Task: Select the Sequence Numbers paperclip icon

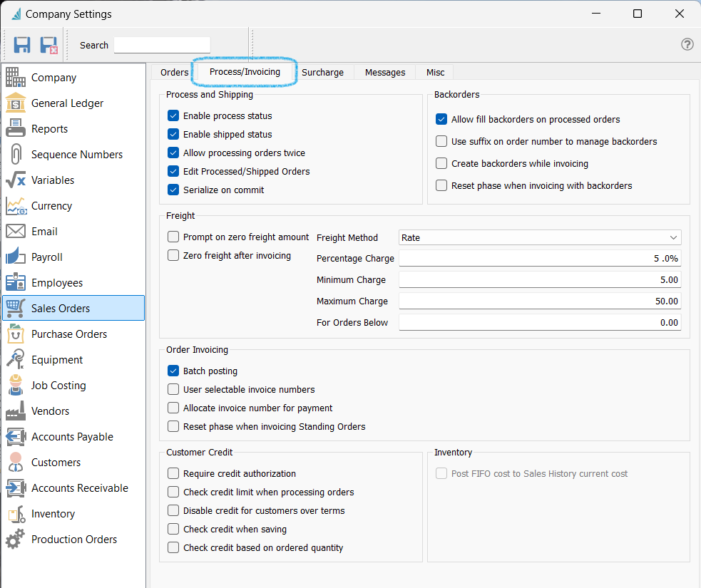Action: click(16, 154)
